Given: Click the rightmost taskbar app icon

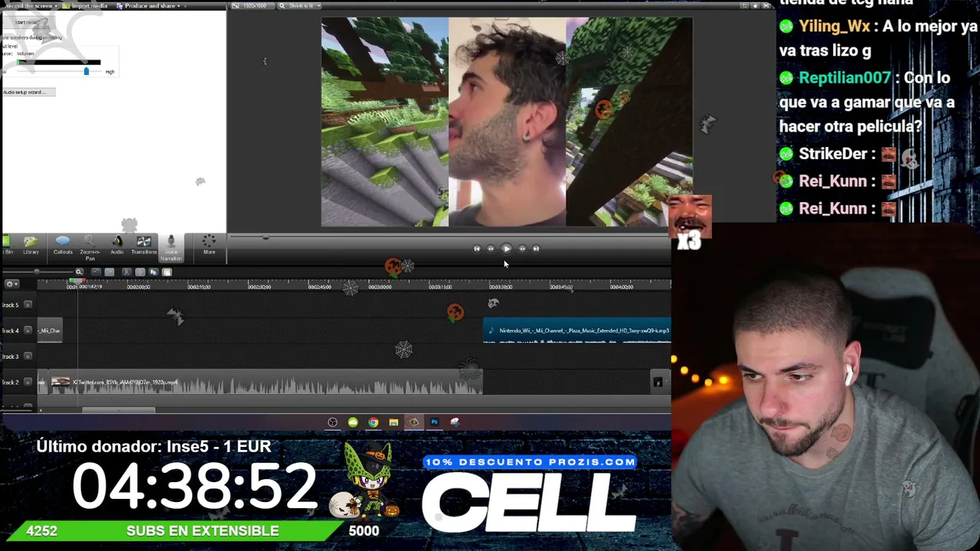Looking at the screenshot, I should pos(455,422).
